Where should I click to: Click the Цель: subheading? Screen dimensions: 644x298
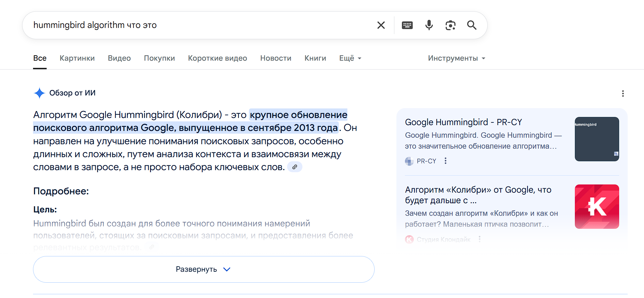[x=45, y=210]
